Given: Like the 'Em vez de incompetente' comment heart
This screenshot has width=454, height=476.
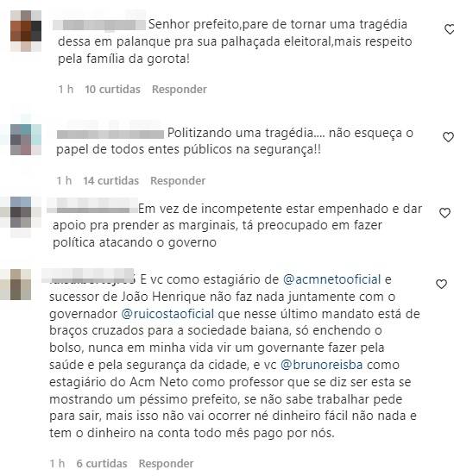Looking at the screenshot, I should (445, 213).
